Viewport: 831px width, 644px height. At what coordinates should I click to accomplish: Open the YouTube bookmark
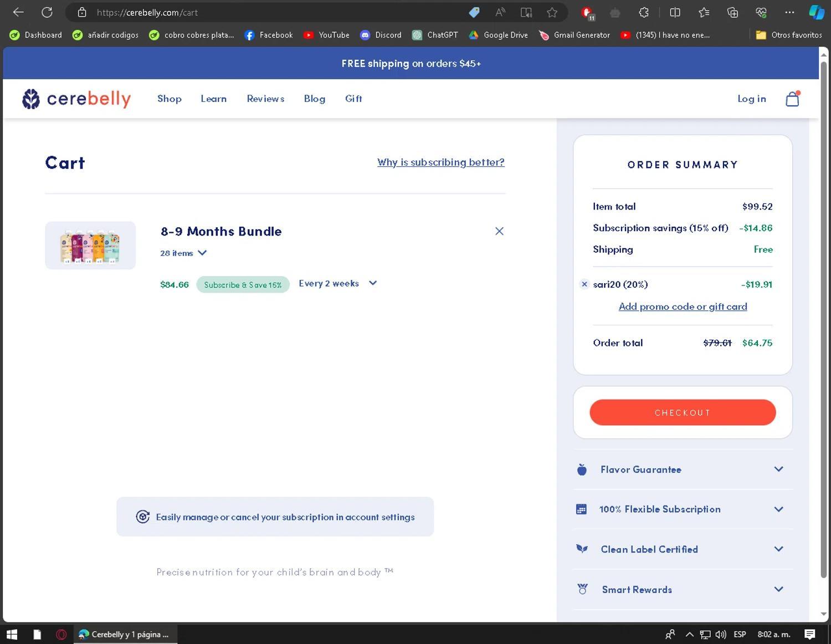click(326, 35)
